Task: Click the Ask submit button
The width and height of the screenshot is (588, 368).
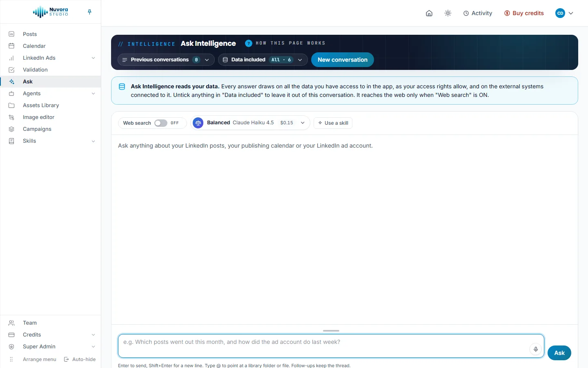Action: click(559, 353)
